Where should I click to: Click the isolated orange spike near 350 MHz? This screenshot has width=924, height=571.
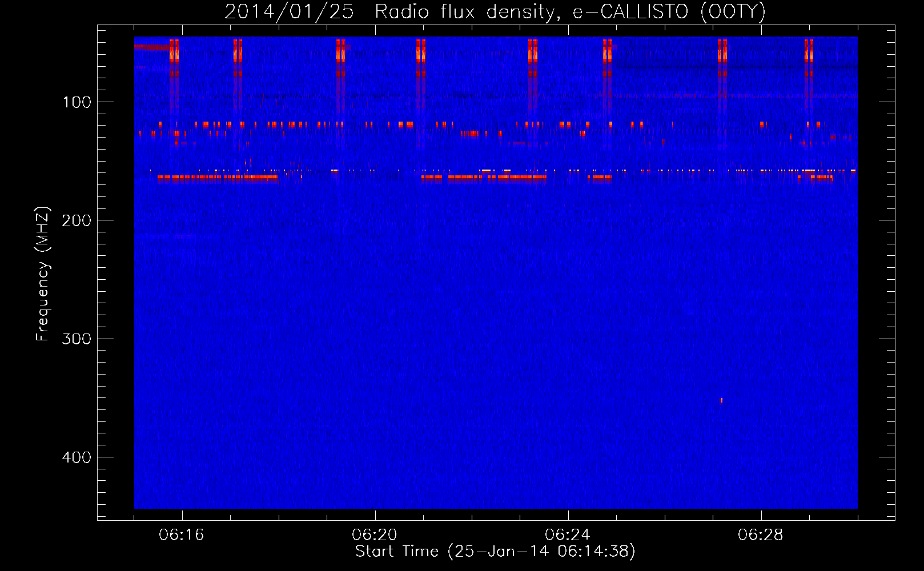(x=722, y=400)
